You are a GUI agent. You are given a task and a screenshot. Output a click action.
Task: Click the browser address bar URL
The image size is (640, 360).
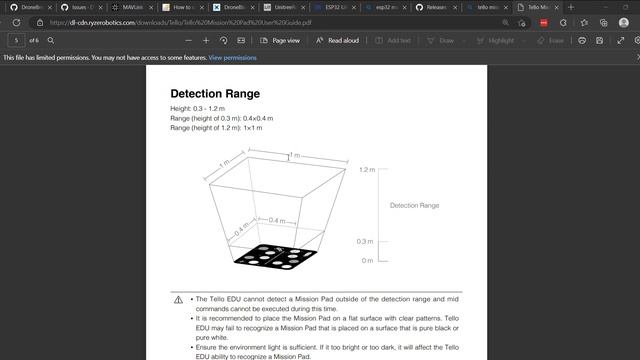(180, 23)
